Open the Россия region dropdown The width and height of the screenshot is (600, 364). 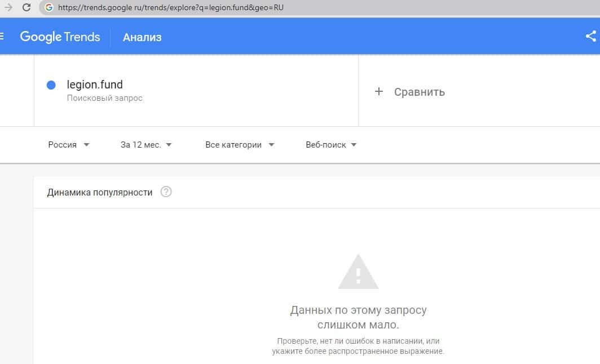(x=69, y=145)
